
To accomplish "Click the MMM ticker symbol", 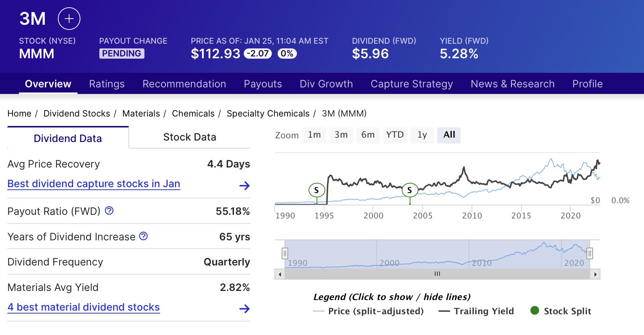I will pos(37,54).
